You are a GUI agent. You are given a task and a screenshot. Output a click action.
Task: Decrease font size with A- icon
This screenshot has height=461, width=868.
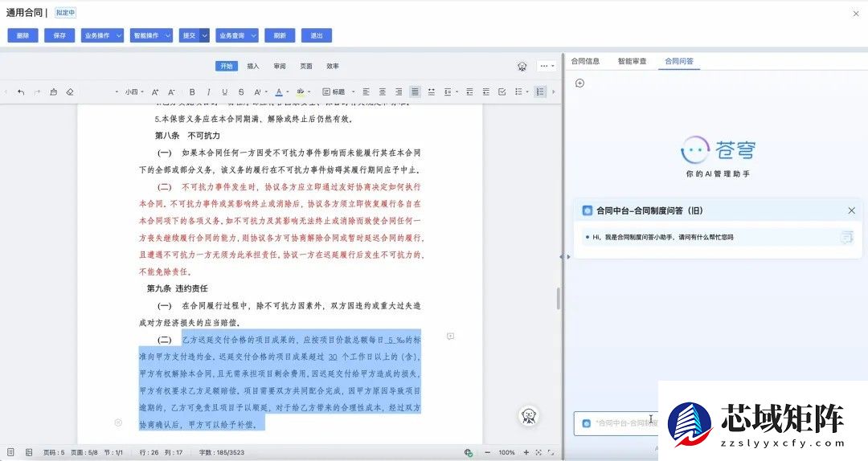pos(172,92)
